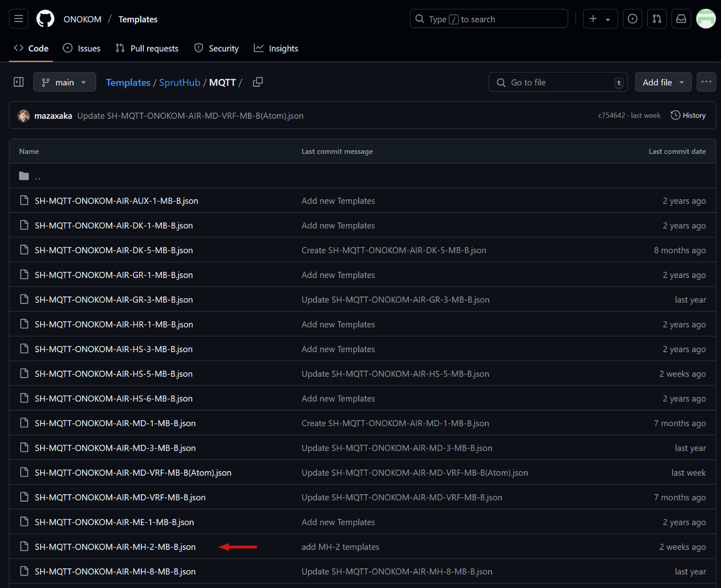The width and height of the screenshot is (721, 588).
Task: Switch to the Insights tab
Action: coord(276,49)
